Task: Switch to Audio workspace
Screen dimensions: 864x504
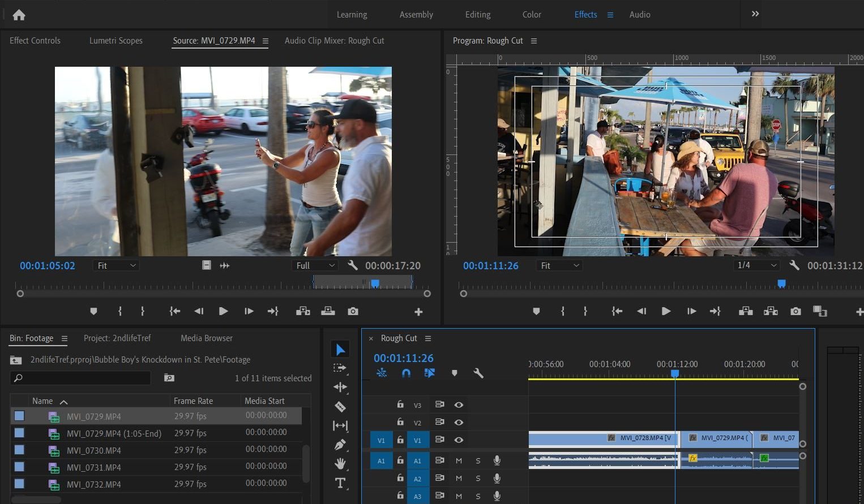Action: tap(640, 15)
